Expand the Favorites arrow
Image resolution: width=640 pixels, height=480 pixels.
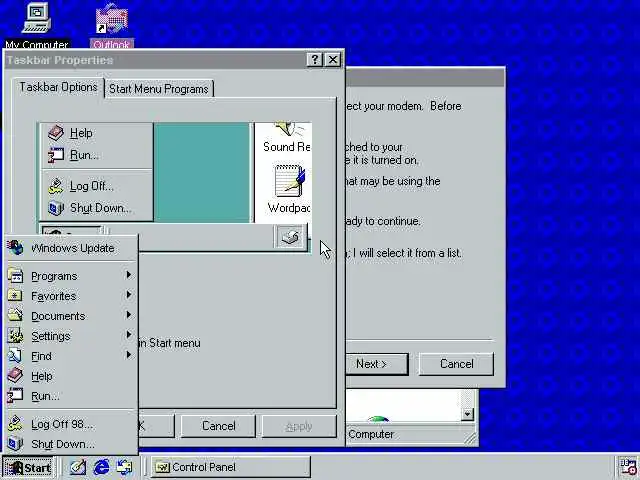coord(129,294)
